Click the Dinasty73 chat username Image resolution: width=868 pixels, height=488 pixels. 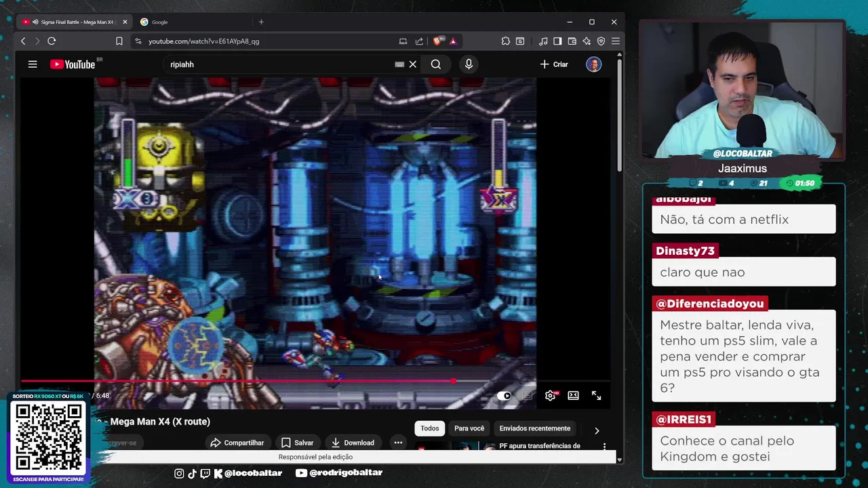pyautogui.click(x=685, y=251)
